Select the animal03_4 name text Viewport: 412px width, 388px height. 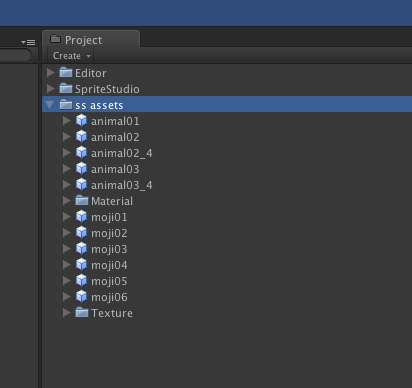click(122, 185)
